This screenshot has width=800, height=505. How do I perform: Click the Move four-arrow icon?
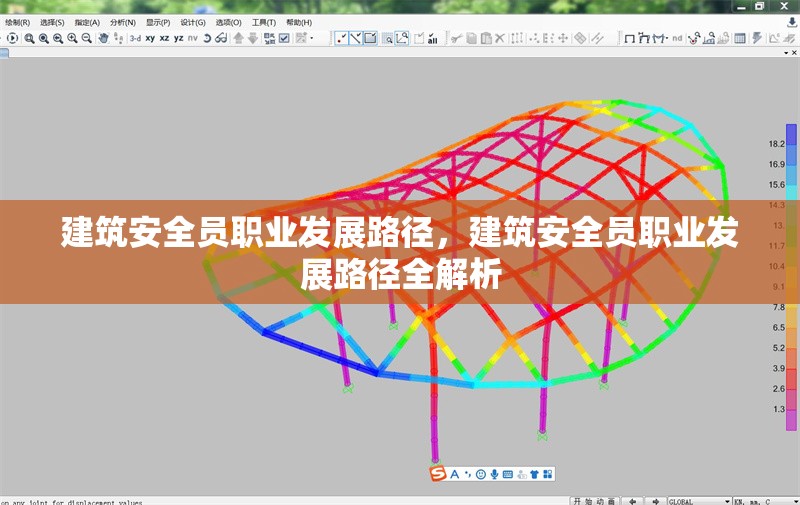pos(563,38)
